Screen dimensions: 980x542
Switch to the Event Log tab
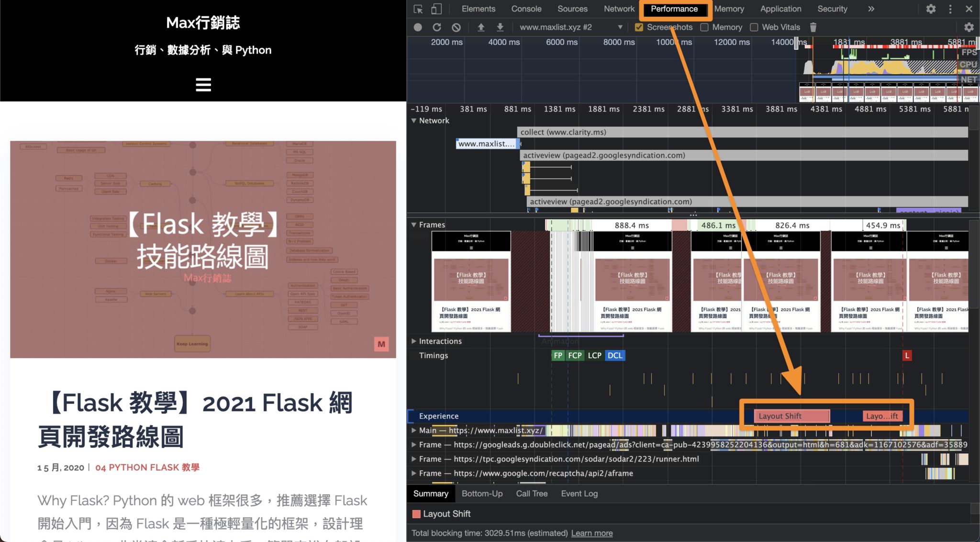pos(579,494)
